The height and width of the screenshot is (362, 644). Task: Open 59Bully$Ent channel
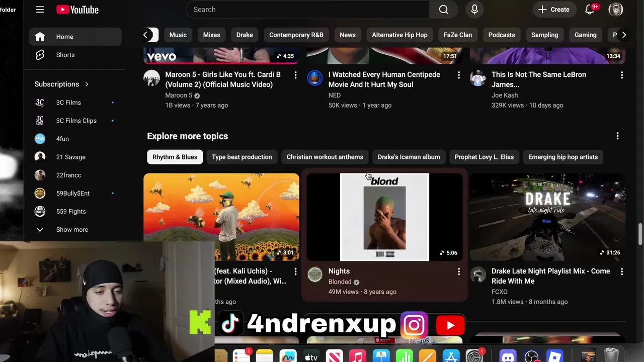(75, 193)
